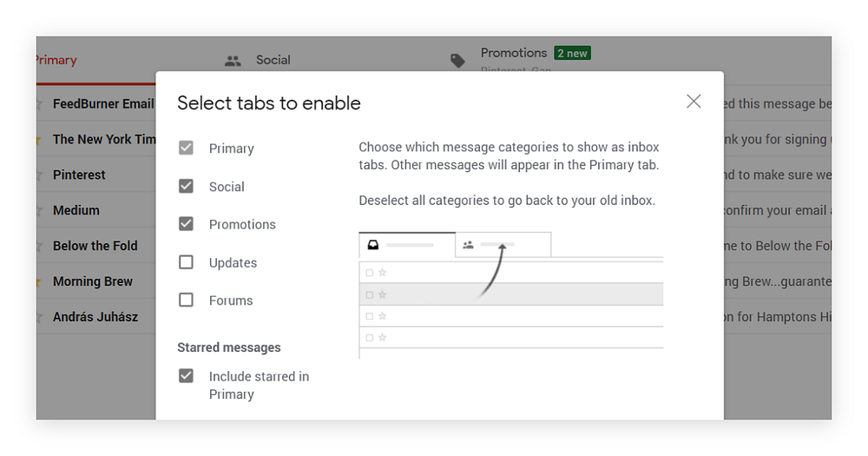
Task: Open the András Juhász email
Action: point(95,317)
